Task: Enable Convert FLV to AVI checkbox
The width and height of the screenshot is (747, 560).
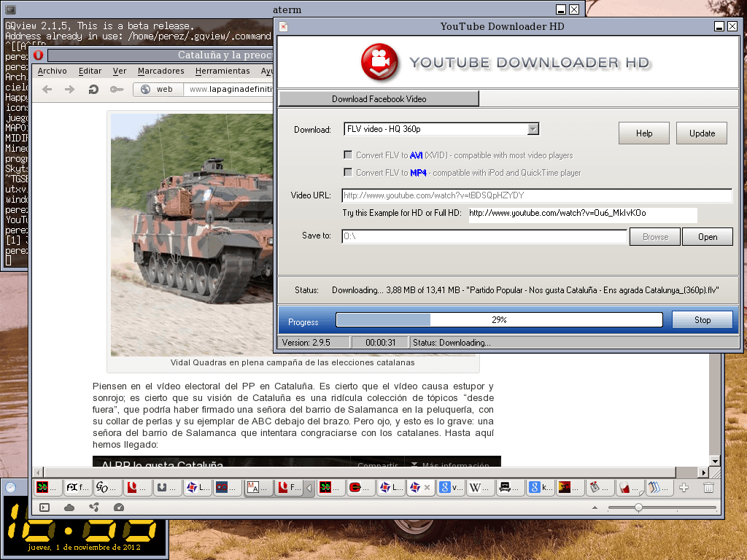Action: pos(348,155)
